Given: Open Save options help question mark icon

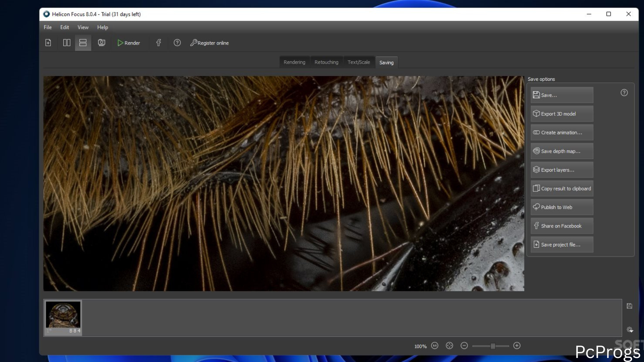Looking at the screenshot, I should point(624,93).
